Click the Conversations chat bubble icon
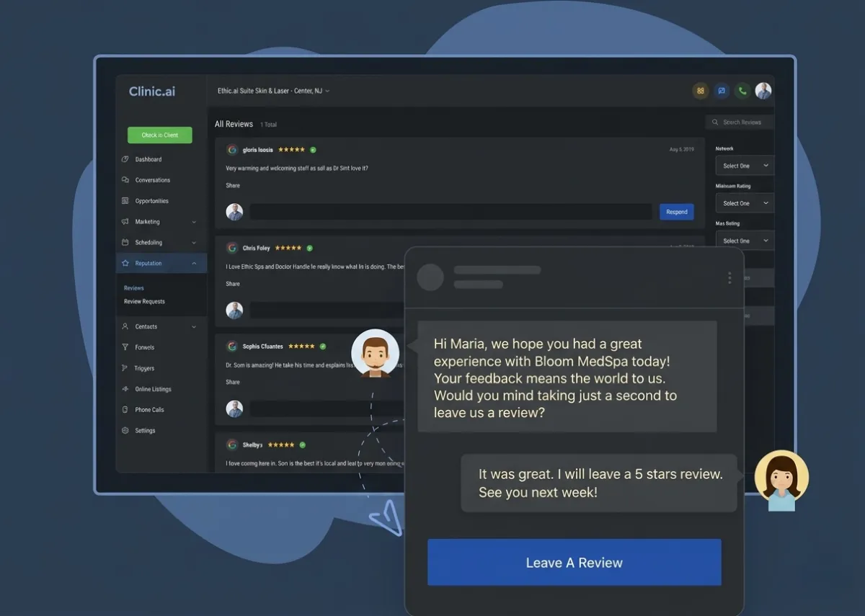Screen dimensions: 865x616 (125, 180)
